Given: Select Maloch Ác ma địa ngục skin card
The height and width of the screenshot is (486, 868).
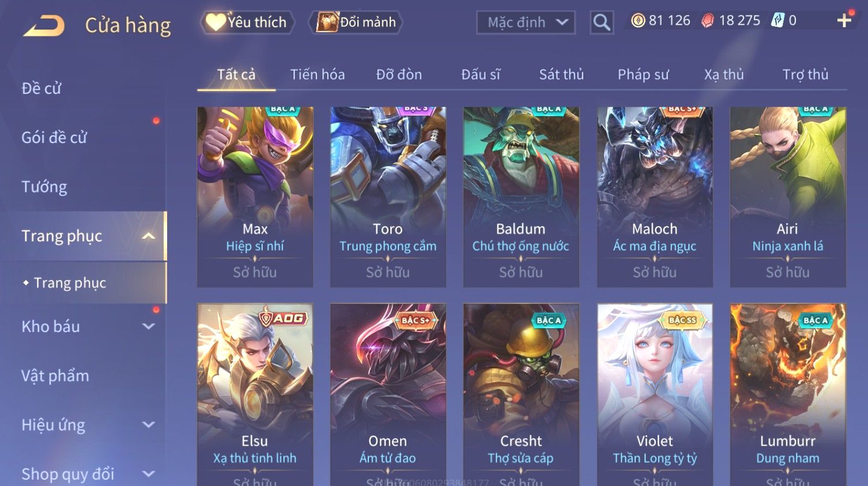Looking at the screenshot, I should tap(655, 197).
